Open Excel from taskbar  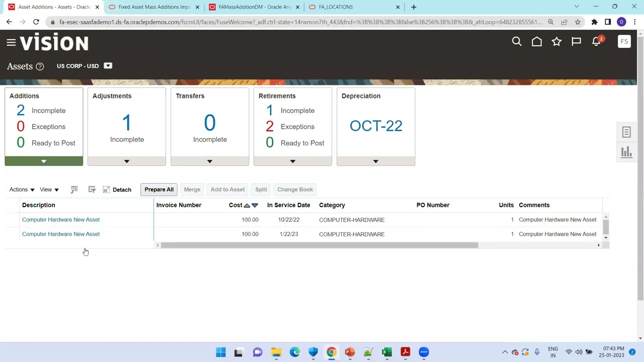pos(386,352)
